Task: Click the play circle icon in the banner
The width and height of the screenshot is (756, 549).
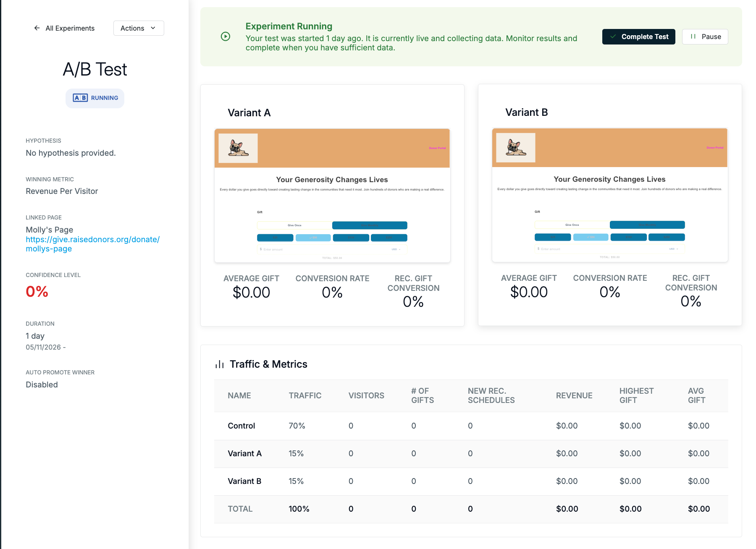Action: tap(226, 37)
